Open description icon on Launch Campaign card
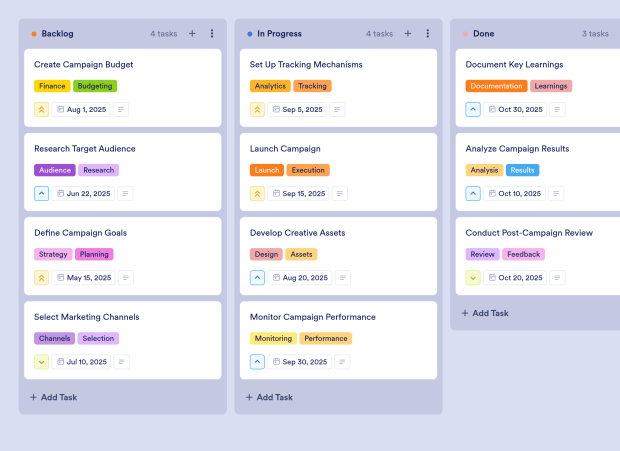 340,194
